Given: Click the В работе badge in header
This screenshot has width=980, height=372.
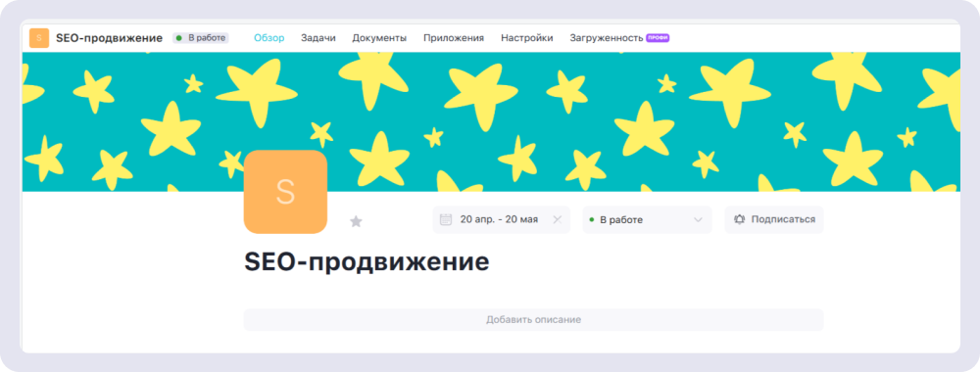Looking at the screenshot, I should pyautogui.click(x=201, y=38).
